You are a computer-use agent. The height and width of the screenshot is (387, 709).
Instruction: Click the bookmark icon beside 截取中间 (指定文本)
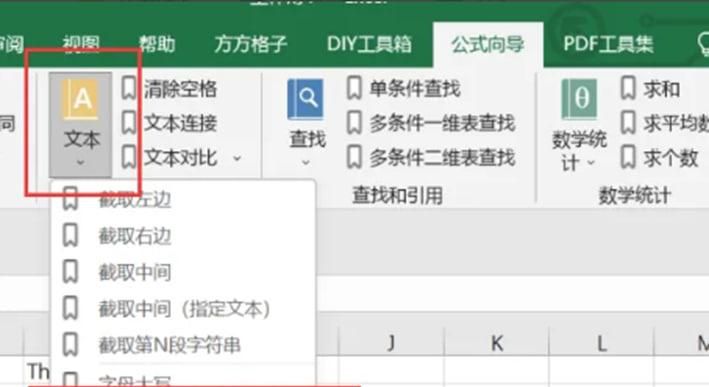coord(70,308)
